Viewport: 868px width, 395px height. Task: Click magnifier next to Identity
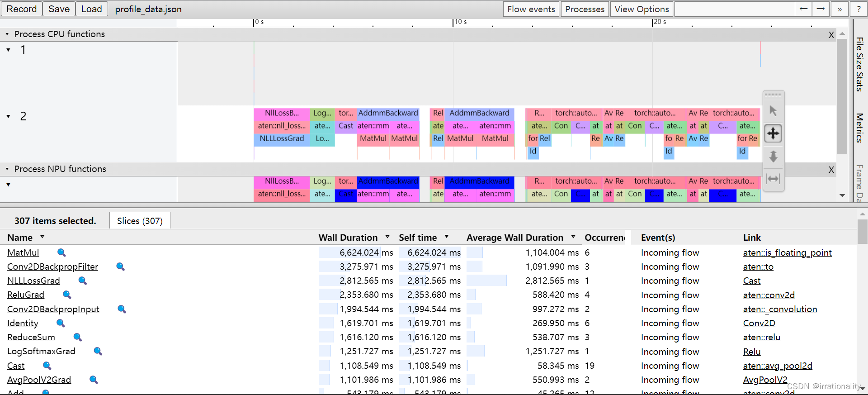click(61, 323)
